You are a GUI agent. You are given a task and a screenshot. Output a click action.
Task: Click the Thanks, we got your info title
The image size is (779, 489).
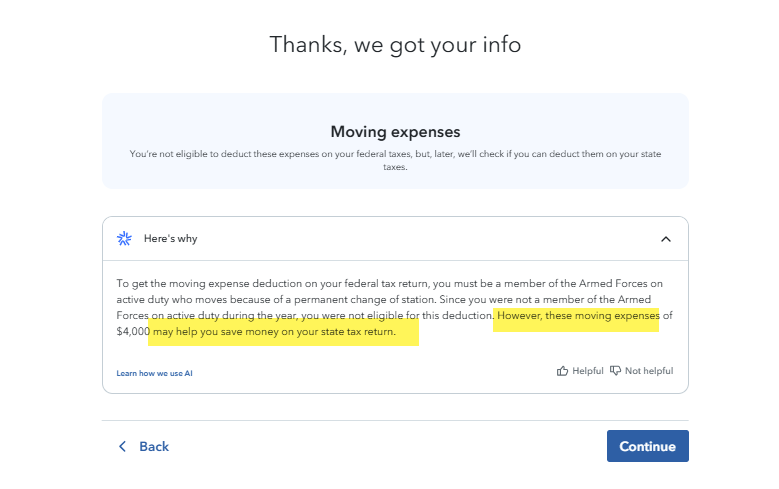(x=395, y=45)
